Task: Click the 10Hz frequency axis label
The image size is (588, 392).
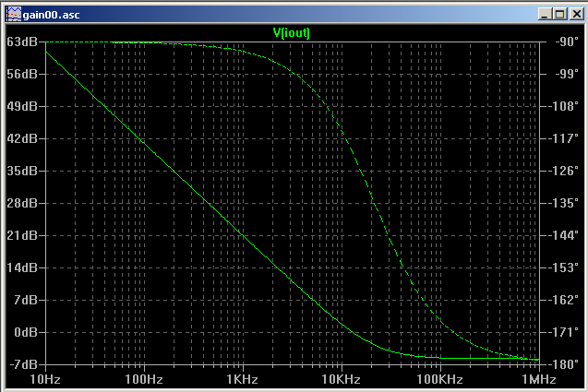Action: click(45, 380)
